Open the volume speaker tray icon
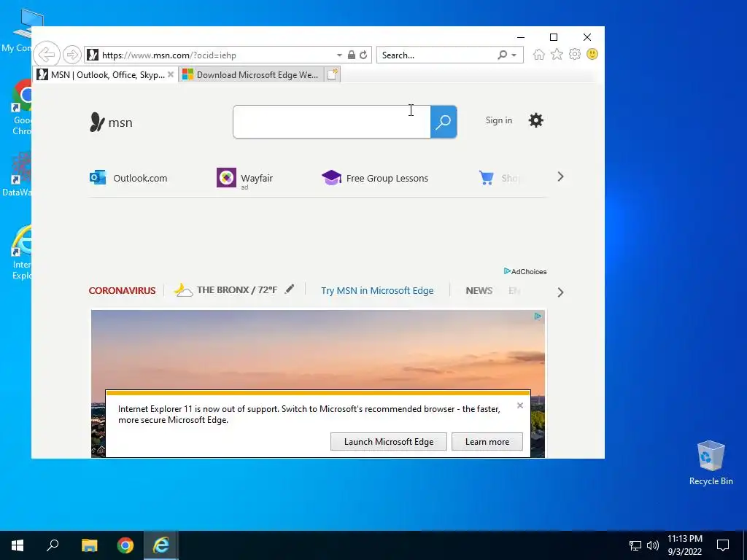 [653, 545]
